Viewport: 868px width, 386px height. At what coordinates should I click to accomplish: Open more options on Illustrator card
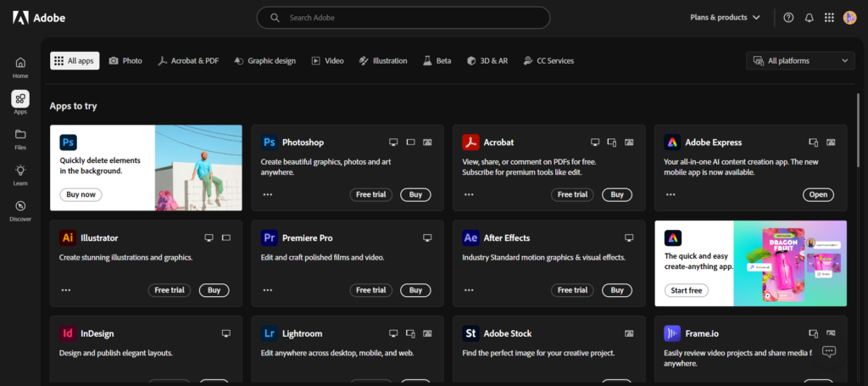point(66,290)
